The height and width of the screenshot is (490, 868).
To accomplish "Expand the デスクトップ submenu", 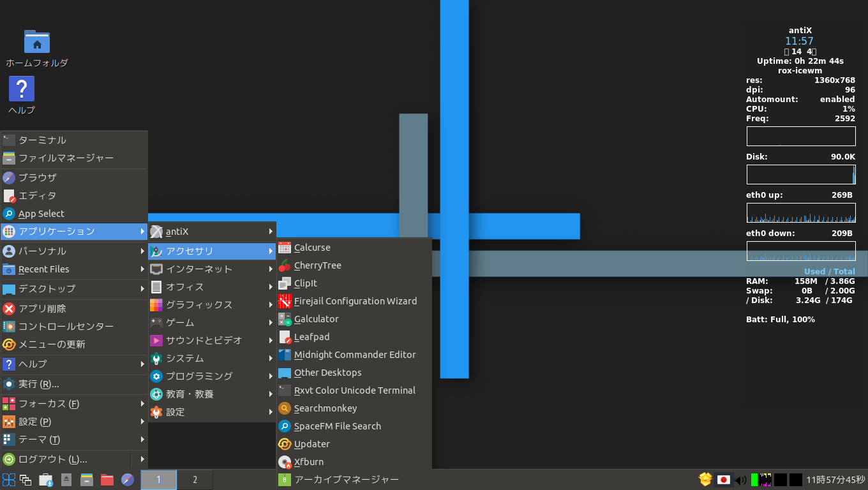I will [74, 289].
